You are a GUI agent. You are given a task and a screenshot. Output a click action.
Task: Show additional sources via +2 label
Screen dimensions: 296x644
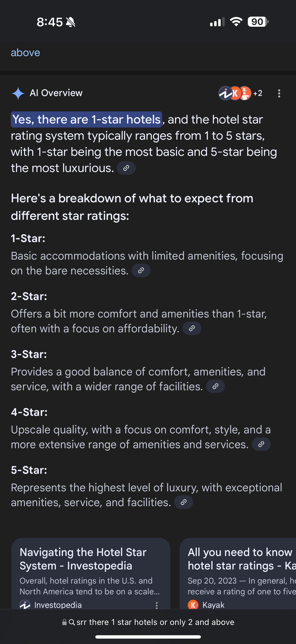(258, 93)
